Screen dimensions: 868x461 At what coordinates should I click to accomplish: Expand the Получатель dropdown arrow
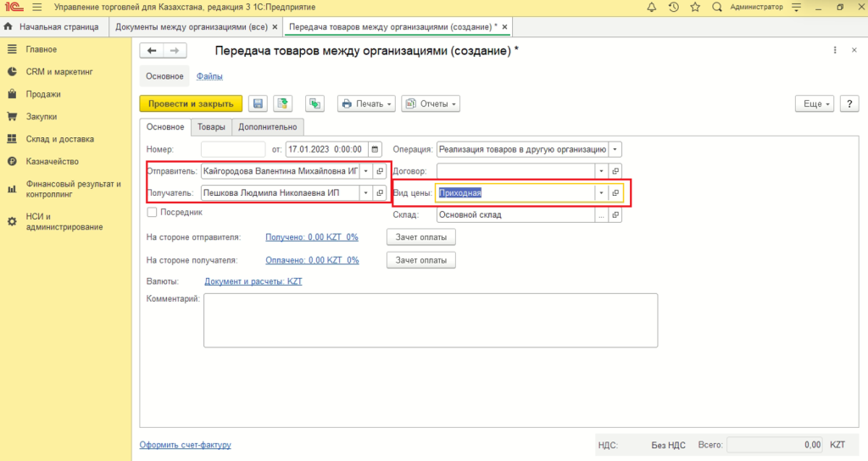pos(366,192)
